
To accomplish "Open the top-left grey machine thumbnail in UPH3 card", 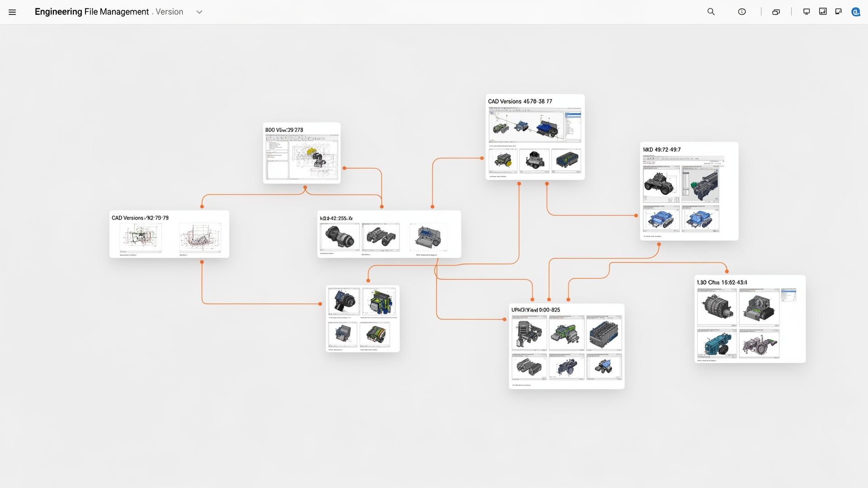I will [x=529, y=333].
